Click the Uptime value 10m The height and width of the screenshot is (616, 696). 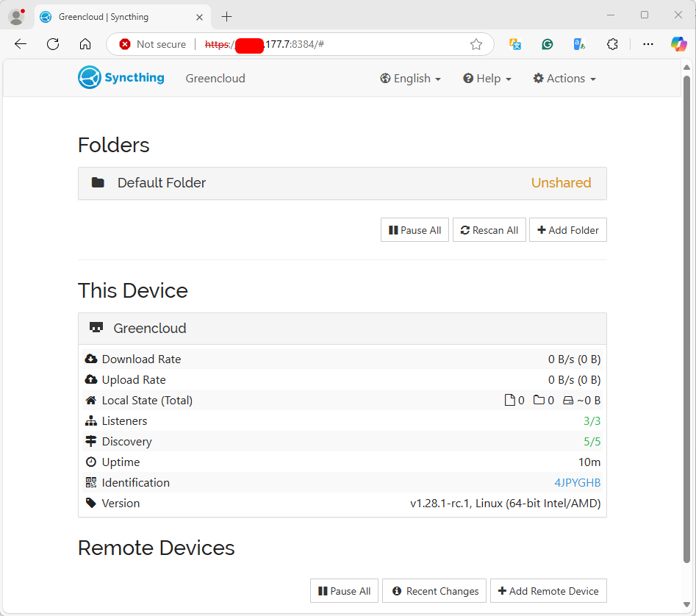tap(589, 462)
